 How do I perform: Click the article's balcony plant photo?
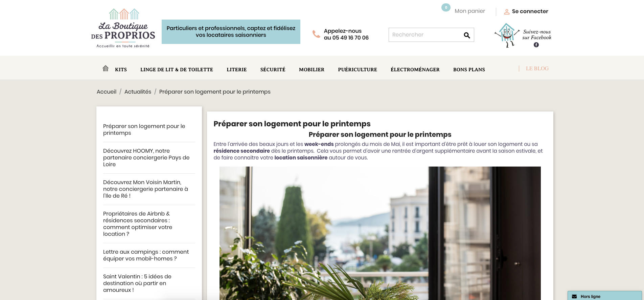tap(380, 233)
